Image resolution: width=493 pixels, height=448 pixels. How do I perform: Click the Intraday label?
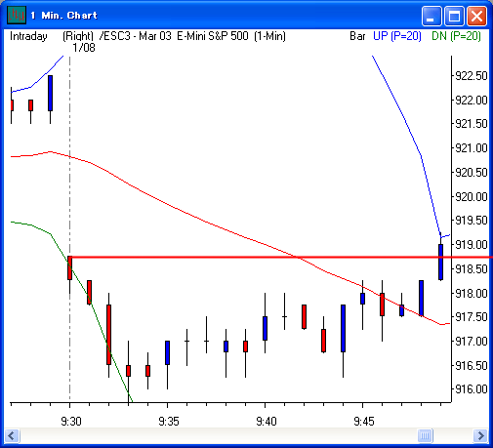pos(28,36)
